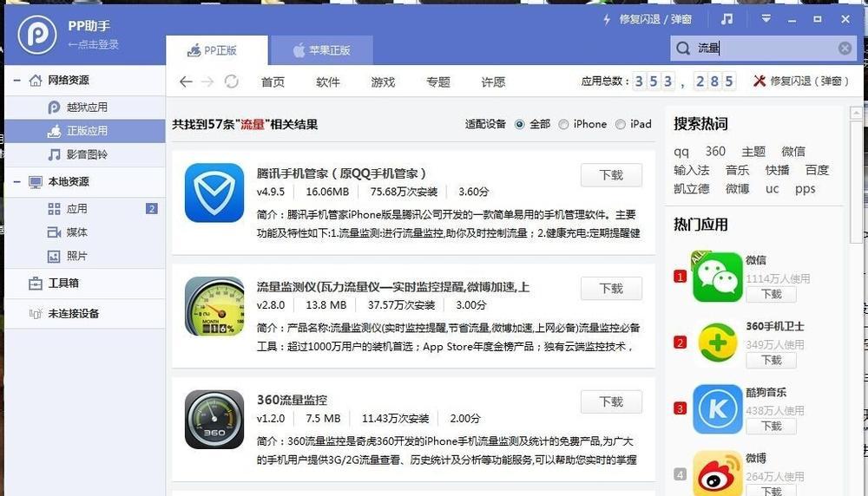Image resolution: width=868 pixels, height=496 pixels.
Task: Click the PP助手 logo avatar
Action: click(37, 35)
